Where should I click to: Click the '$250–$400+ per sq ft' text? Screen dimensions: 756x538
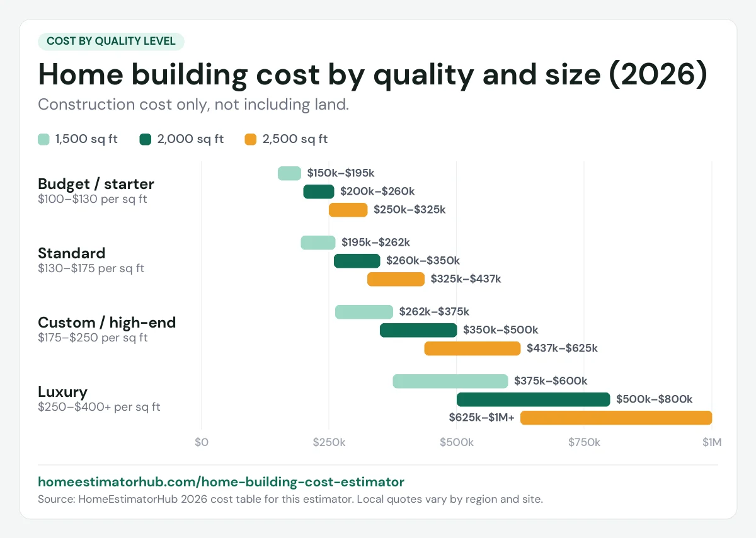tap(100, 407)
